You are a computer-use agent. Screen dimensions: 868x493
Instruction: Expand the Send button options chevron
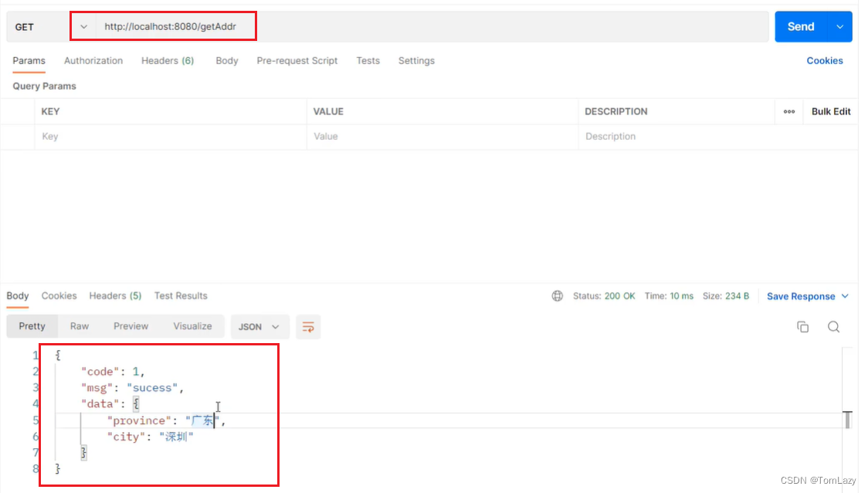click(839, 25)
